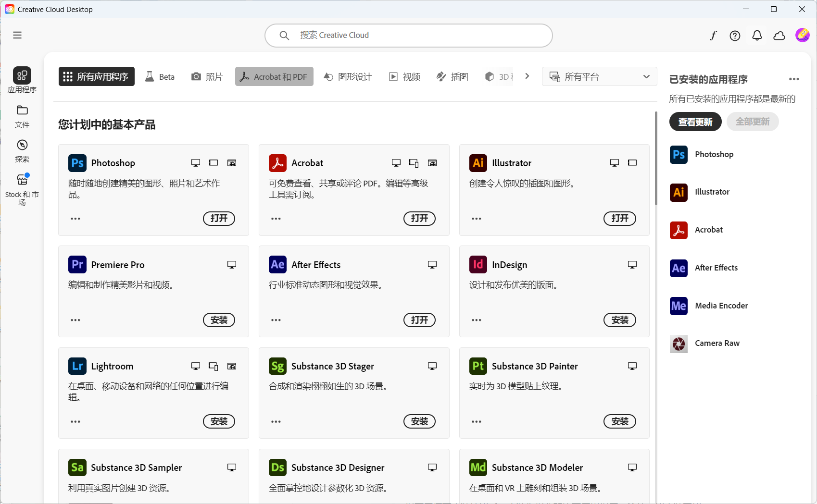Click the app list vertical scrollbar
This screenshot has height=504, width=817.
656,159
